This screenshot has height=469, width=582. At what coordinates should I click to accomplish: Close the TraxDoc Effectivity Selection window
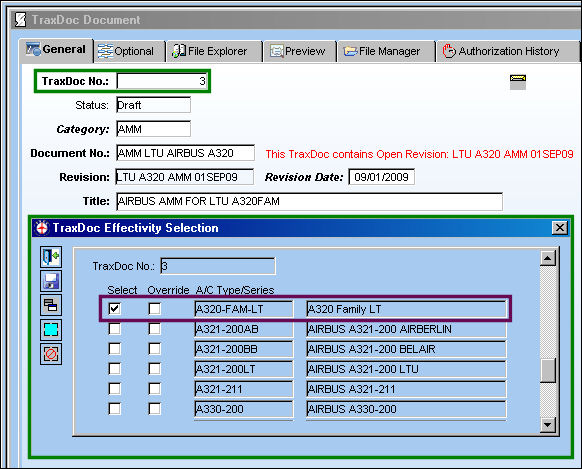(x=560, y=227)
